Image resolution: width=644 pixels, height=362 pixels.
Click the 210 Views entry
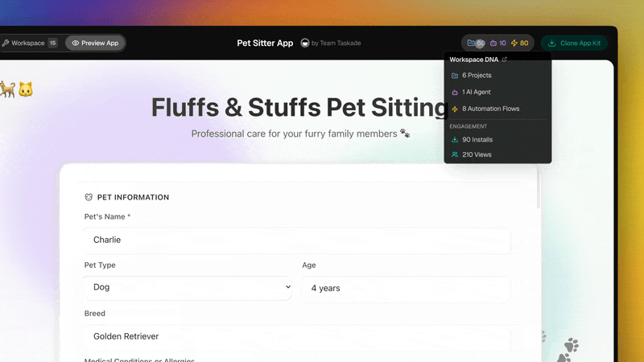[x=477, y=154]
